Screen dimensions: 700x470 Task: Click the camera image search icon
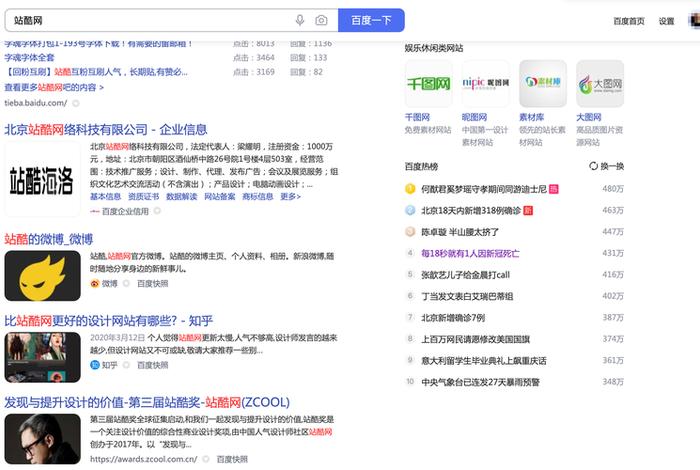[321, 20]
